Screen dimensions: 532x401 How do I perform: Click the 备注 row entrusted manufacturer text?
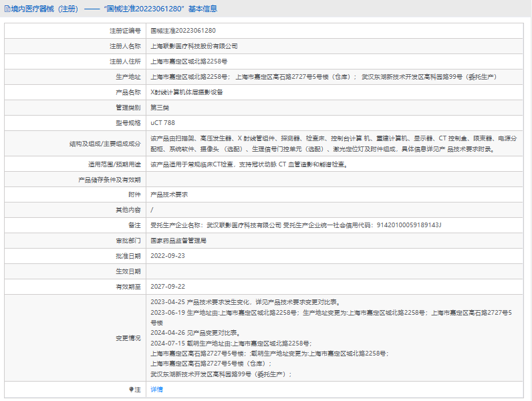coord(295,225)
